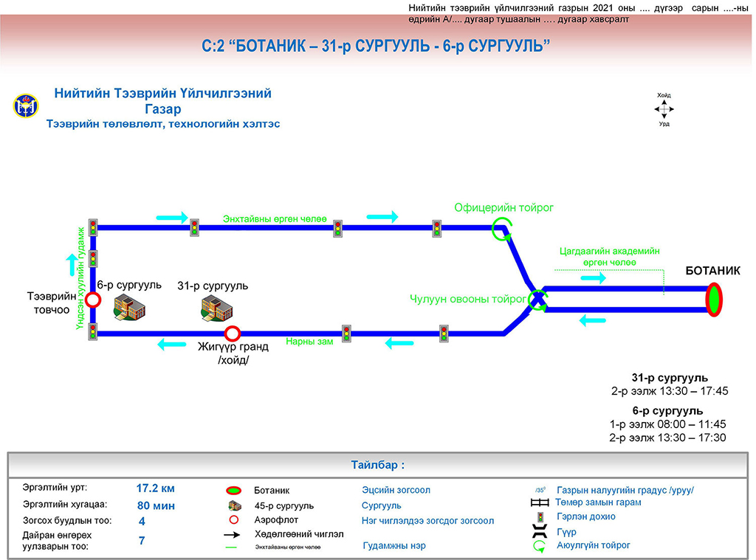Select the 6-р сургууль school building icon
The width and height of the screenshot is (756, 560).
(126, 307)
